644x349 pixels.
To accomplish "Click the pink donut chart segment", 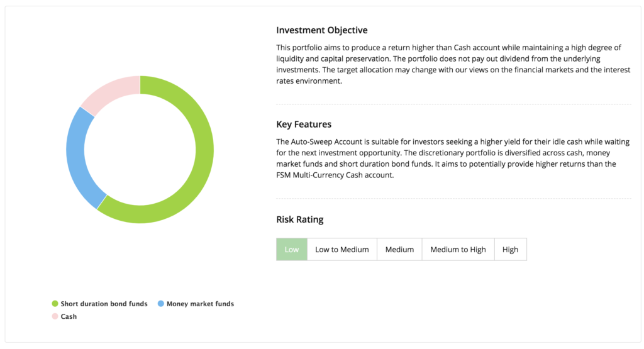I will [x=109, y=92].
